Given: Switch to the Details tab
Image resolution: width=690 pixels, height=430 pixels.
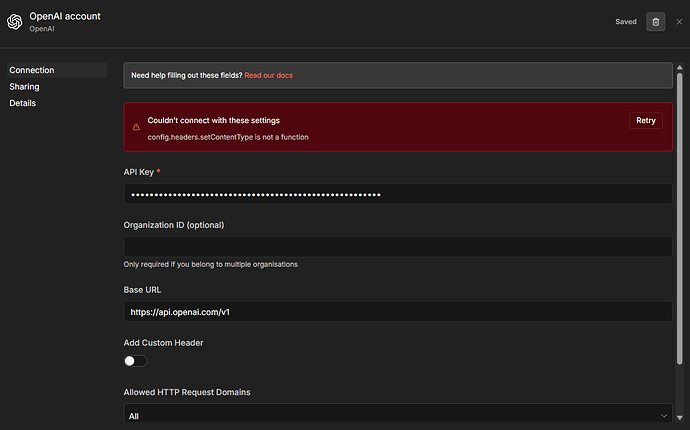Looking at the screenshot, I should (x=22, y=103).
